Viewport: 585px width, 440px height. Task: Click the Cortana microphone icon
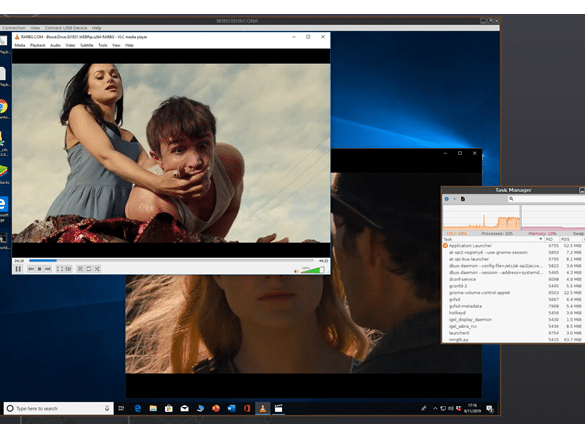pos(107,408)
